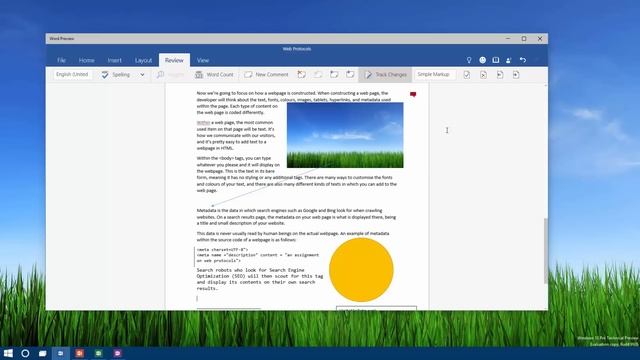Click the paragraph starting 'Metadata is the data'
The height and width of the screenshot is (360, 640).
click(x=296, y=217)
